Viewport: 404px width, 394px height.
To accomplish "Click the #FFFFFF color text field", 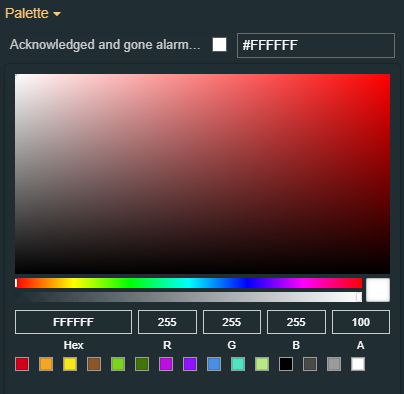I will [x=316, y=45].
